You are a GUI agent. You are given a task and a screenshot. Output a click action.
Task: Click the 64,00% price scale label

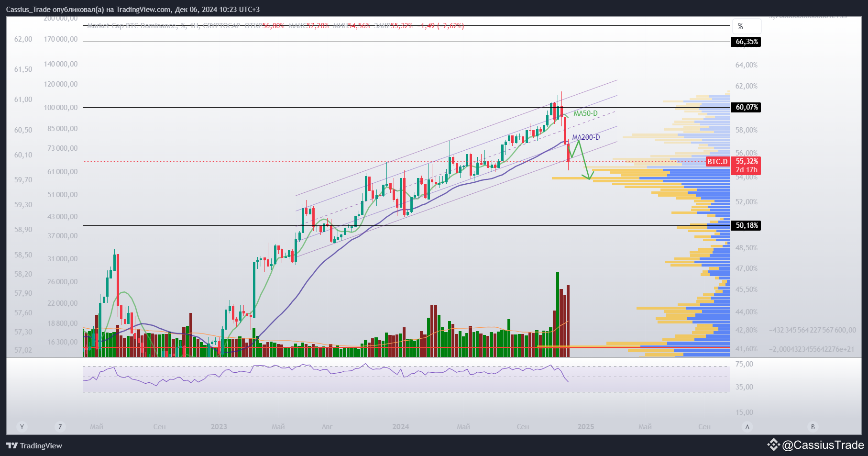747,65
